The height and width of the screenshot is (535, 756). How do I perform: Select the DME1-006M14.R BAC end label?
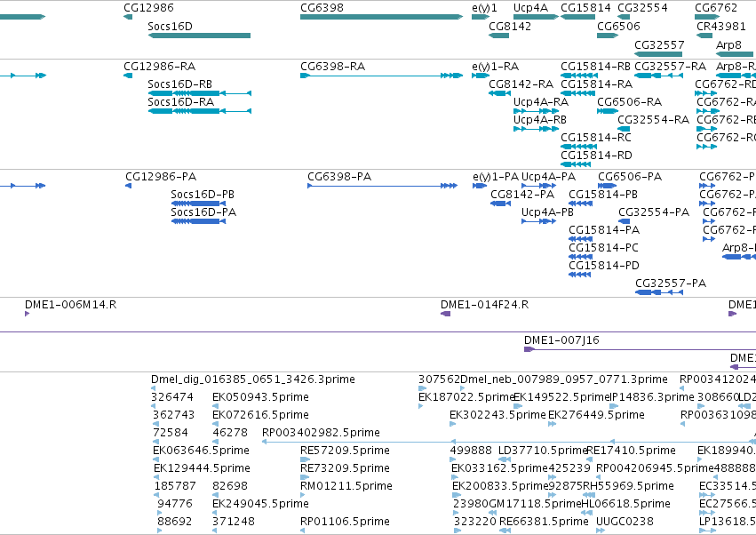[70, 305]
